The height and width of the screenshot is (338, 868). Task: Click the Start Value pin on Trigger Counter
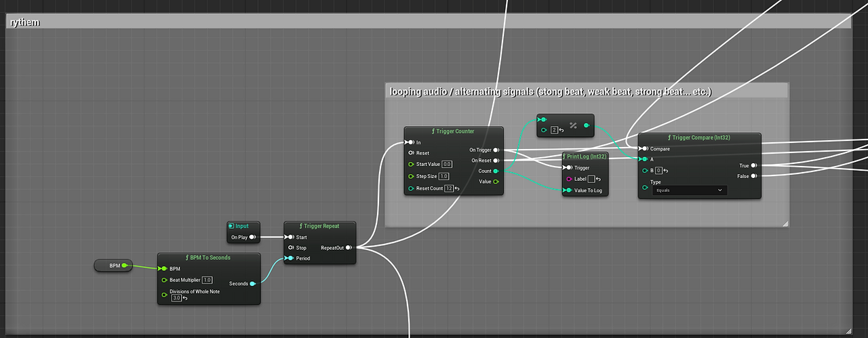pos(411,164)
